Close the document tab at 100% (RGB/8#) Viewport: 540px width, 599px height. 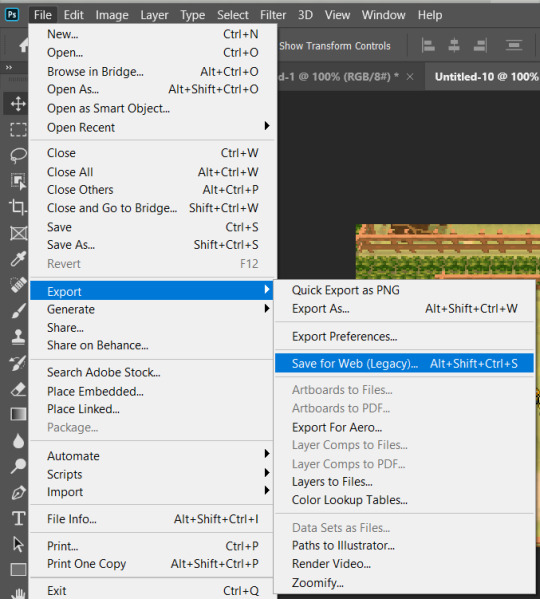click(410, 77)
